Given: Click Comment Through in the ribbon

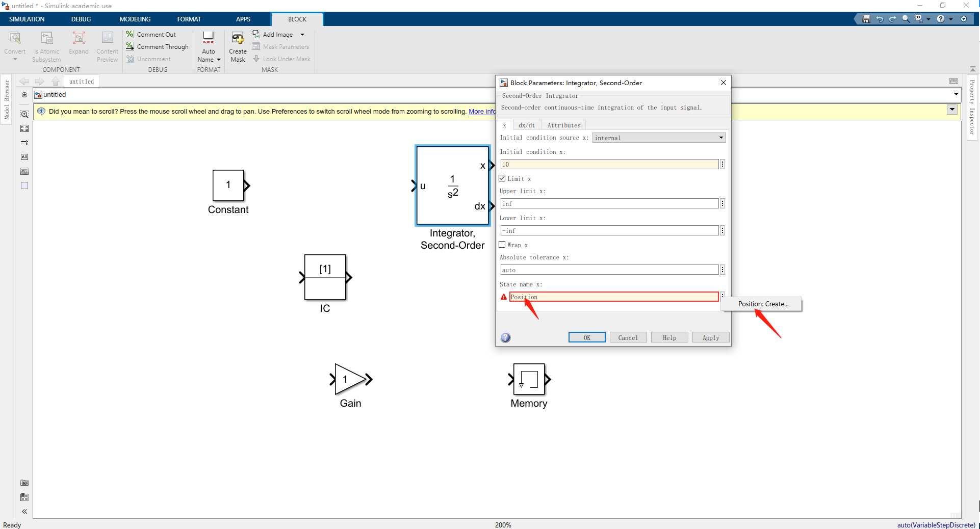Looking at the screenshot, I should [x=157, y=46].
